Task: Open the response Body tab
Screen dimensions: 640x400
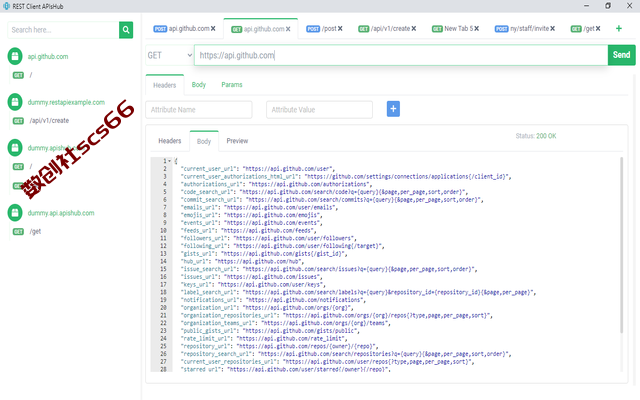Action: pyautogui.click(x=204, y=141)
